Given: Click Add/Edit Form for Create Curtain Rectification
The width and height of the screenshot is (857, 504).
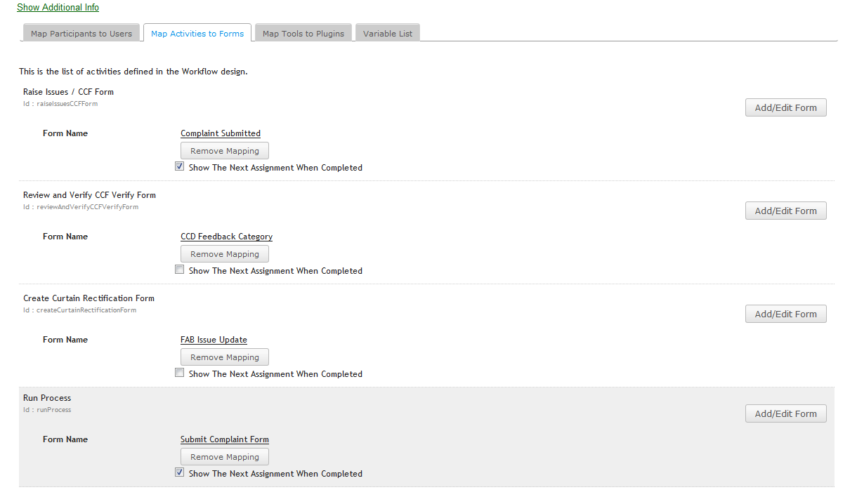Looking at the screenshot, I should pyautogui.click(x=785, y=314).
